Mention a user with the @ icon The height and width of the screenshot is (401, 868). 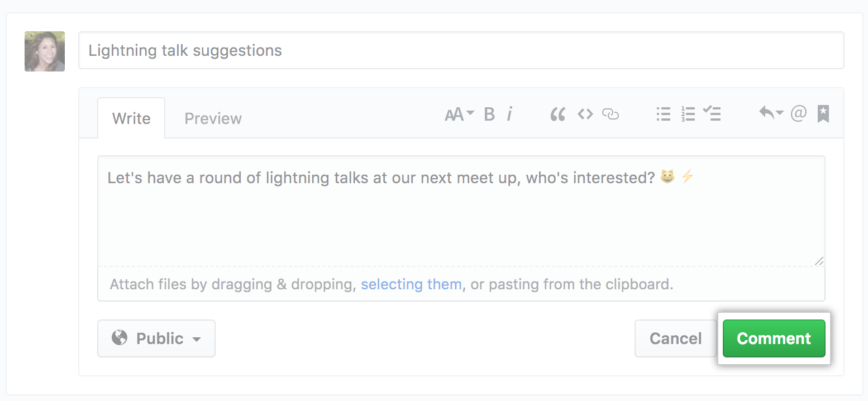[x=799, y=114]
